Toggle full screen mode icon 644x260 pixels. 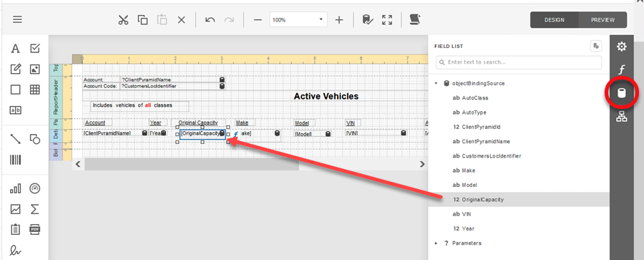[x=387, y=20]
